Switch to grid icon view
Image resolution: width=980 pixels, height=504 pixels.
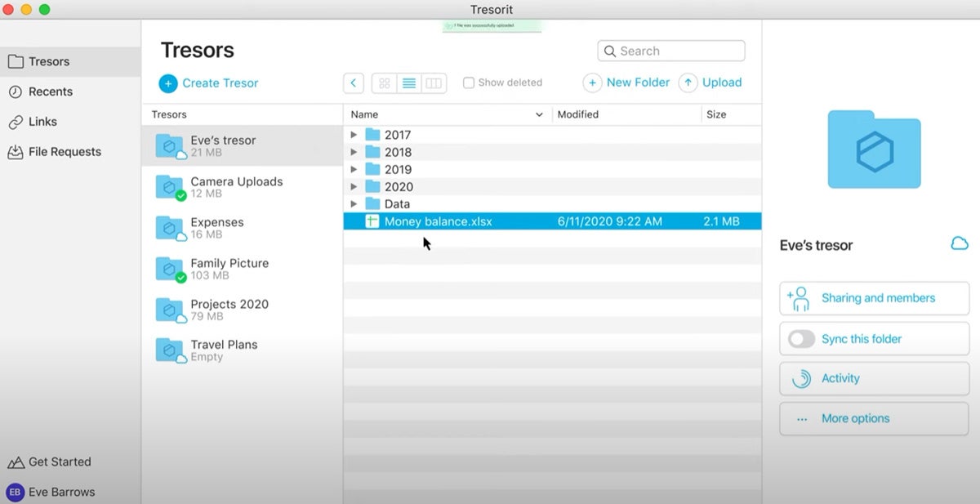pyautogui.click(x=385, y=83)
